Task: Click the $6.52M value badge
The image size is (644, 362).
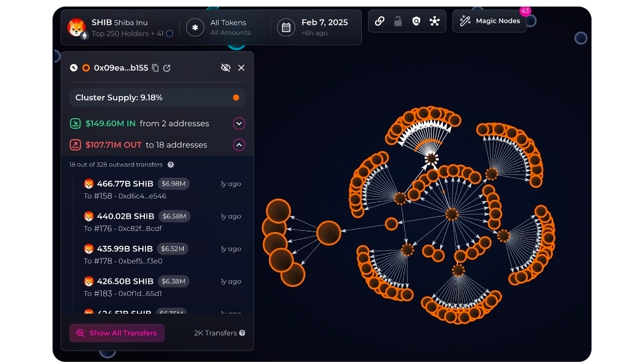Action: click(172, 249)
